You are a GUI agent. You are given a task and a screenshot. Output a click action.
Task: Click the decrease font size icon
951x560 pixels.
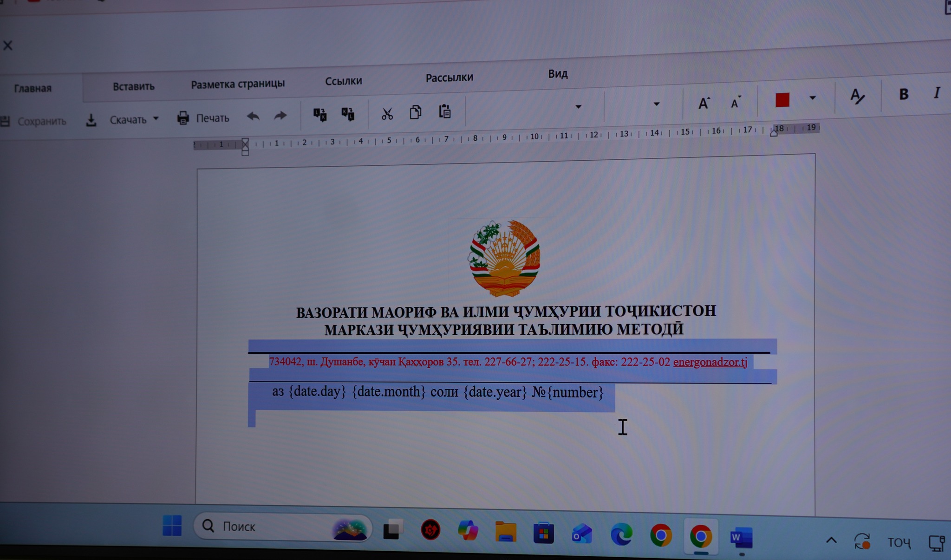[x=735, y=103]
